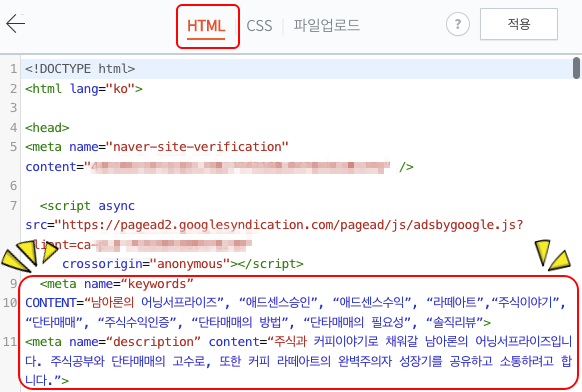Viewport: 582px width, 392px height.
Task: Click the <head> tag line
Action: (47, 128)
